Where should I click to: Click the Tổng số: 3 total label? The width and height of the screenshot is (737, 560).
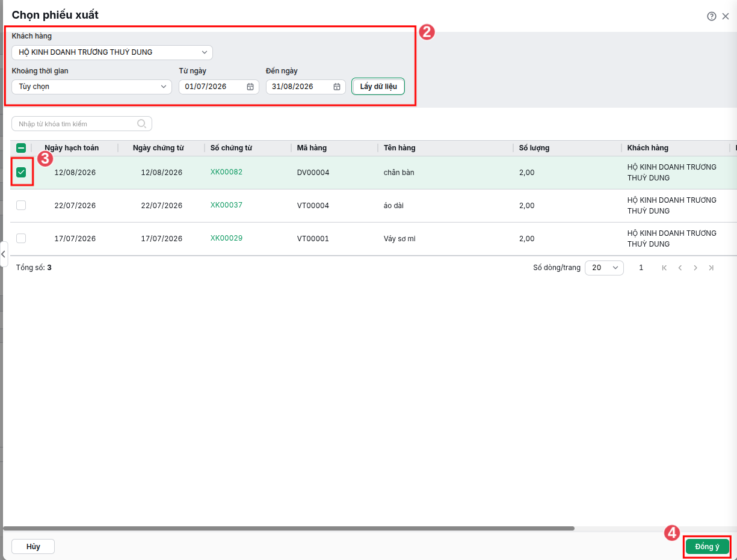click(34, 268)
